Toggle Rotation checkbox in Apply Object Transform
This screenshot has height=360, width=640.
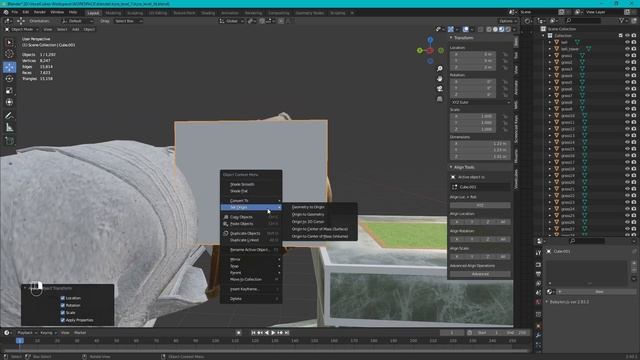pos(62,305)
